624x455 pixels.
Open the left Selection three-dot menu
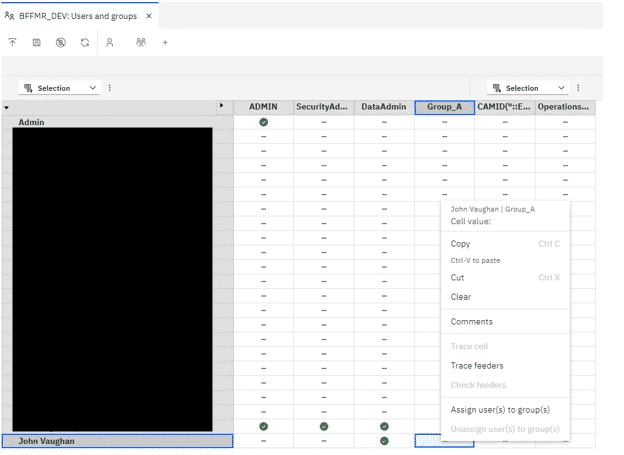click(109, 88)
